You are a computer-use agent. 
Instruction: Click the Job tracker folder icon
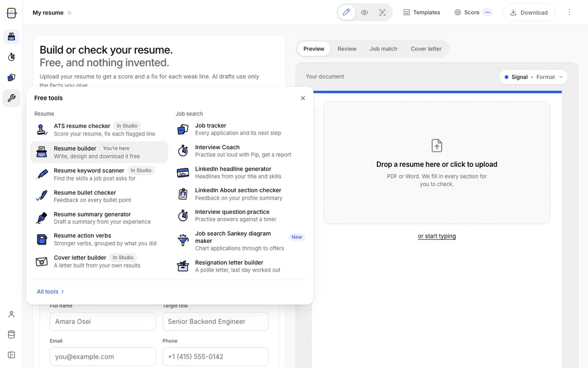pos(183,129)
